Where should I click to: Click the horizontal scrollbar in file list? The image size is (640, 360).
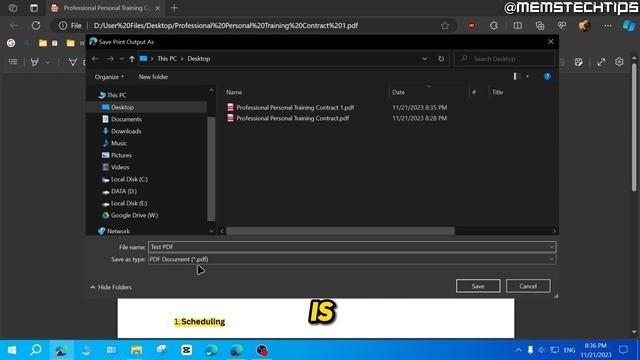pyautogui.click(x=340, y=231)
